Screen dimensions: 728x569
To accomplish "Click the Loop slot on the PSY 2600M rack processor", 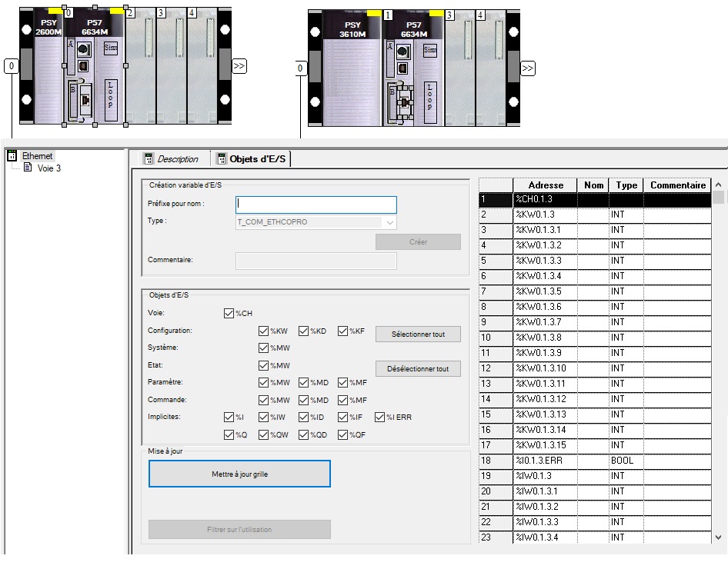I will [x=111, y=98].
